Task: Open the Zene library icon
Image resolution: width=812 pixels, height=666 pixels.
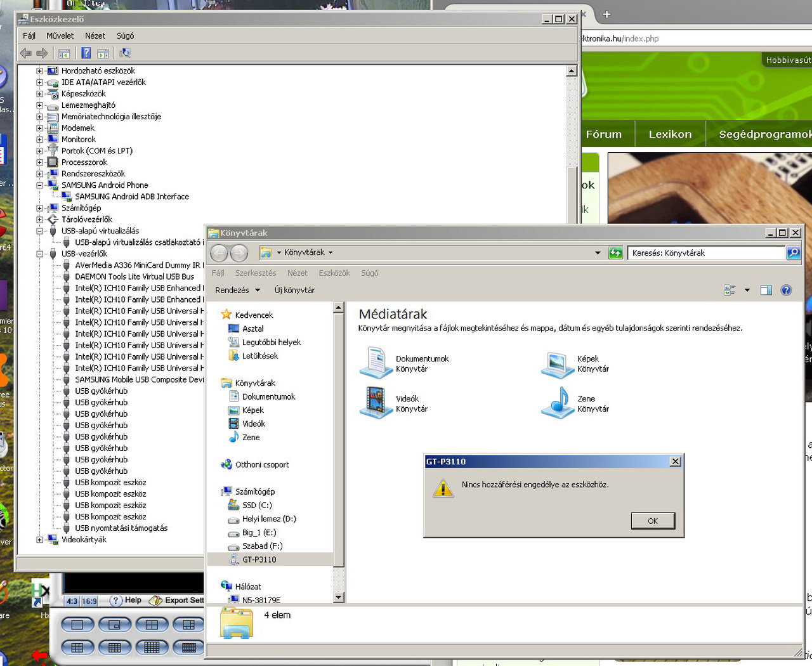Action: (x=558, y=403)
